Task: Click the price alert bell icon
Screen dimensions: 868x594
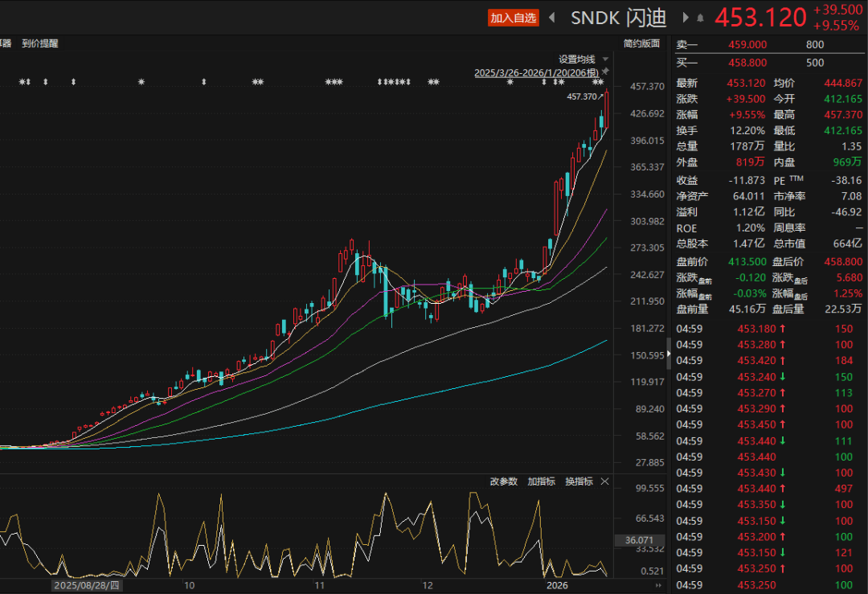Action: point(700,18)
